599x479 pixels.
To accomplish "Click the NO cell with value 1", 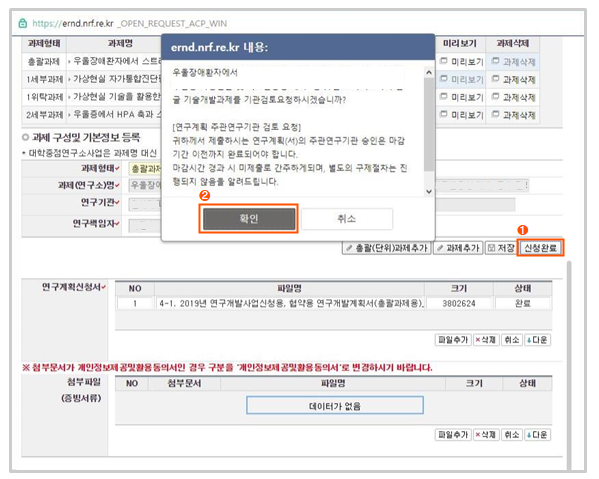I will (135, 304).
